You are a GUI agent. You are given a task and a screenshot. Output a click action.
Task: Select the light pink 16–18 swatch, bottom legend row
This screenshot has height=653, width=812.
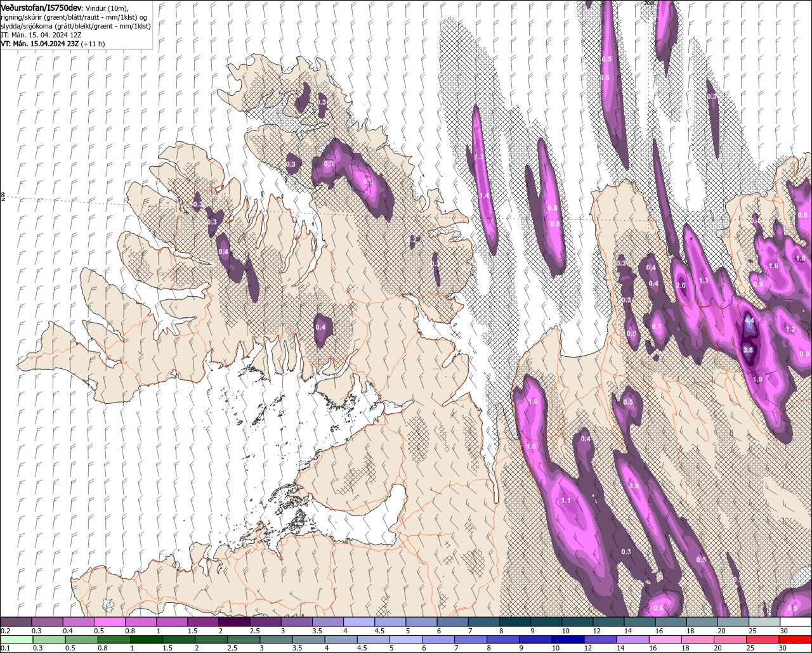[x=666, y=640]
